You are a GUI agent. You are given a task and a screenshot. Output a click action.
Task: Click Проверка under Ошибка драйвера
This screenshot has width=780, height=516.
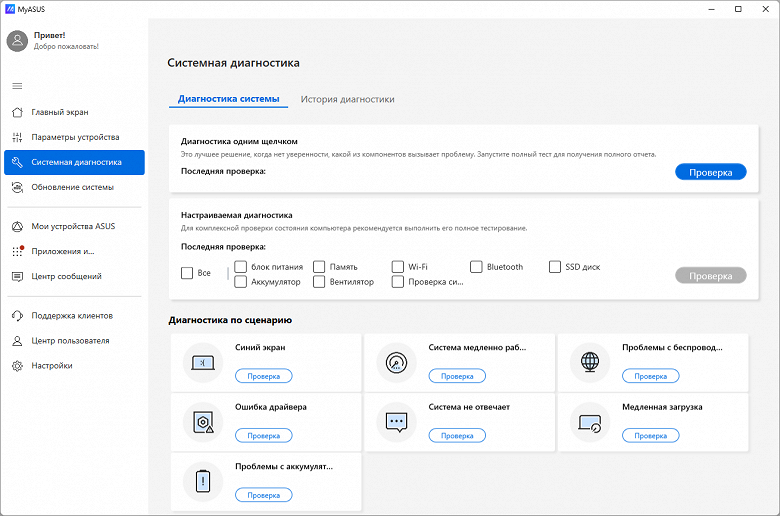[x=264, y=436]
